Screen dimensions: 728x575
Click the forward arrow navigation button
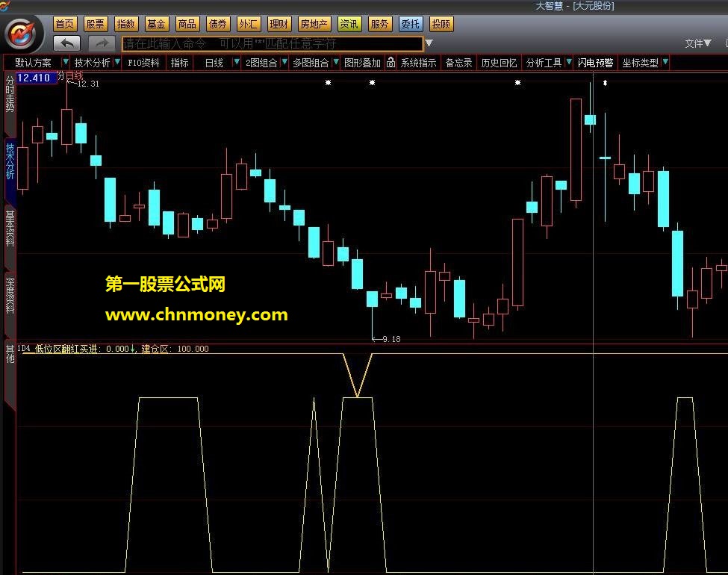point(102,43)
